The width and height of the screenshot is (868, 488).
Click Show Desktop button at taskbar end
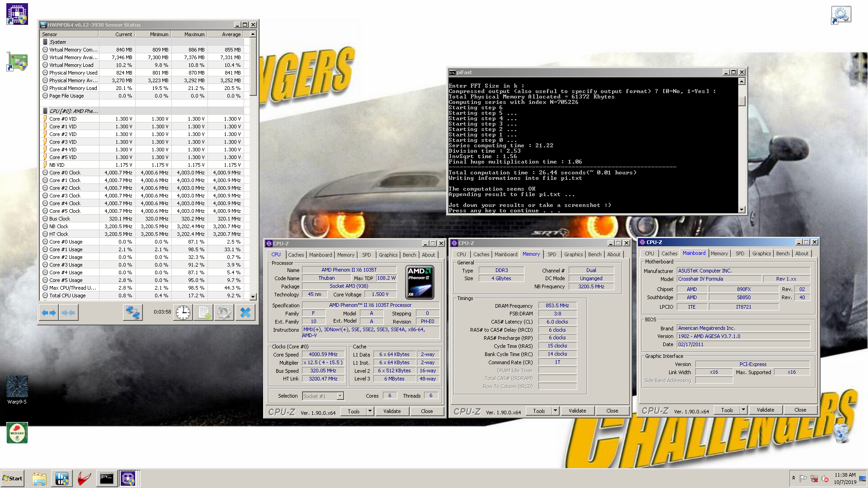click(x=863, y=479)
